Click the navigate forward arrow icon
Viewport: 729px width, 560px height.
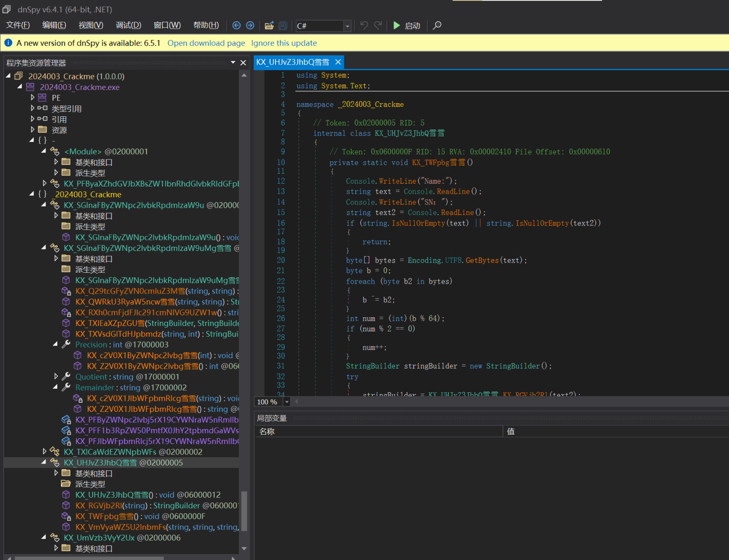(250, 25)
